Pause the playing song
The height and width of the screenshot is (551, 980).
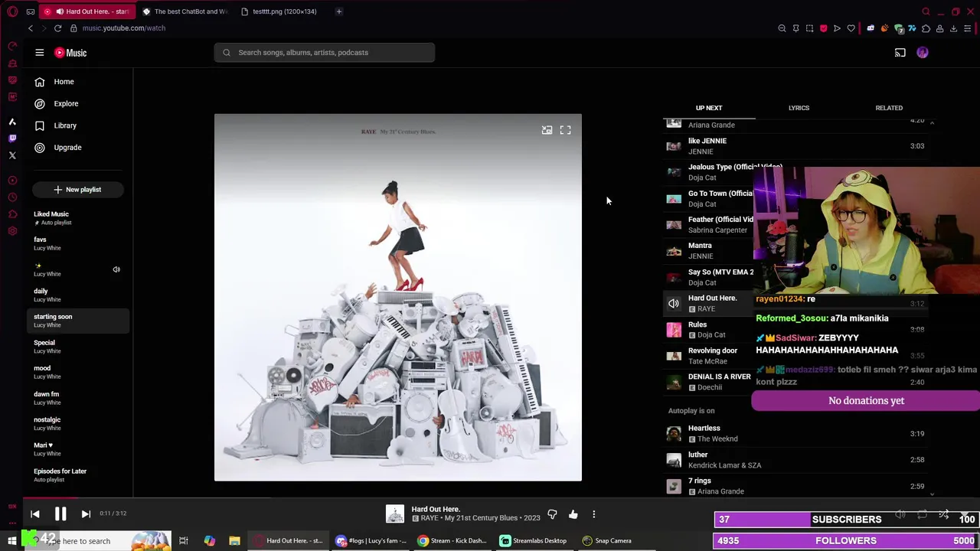(x=60, y=514)
